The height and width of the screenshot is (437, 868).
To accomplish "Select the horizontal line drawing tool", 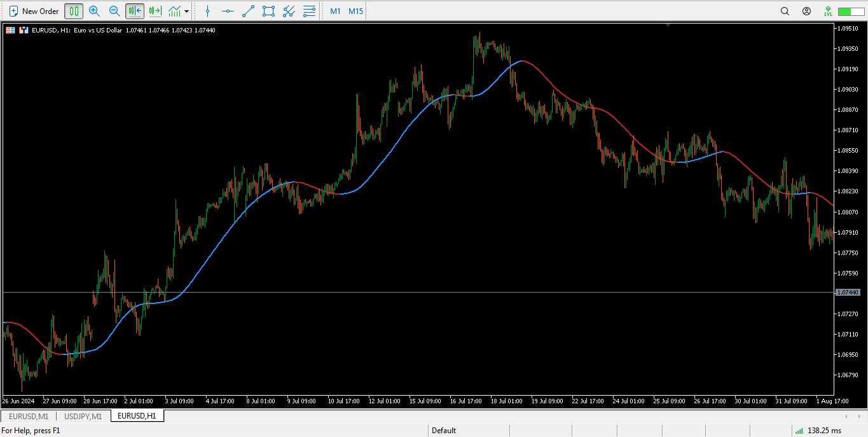I will click(x=228, y=11).
